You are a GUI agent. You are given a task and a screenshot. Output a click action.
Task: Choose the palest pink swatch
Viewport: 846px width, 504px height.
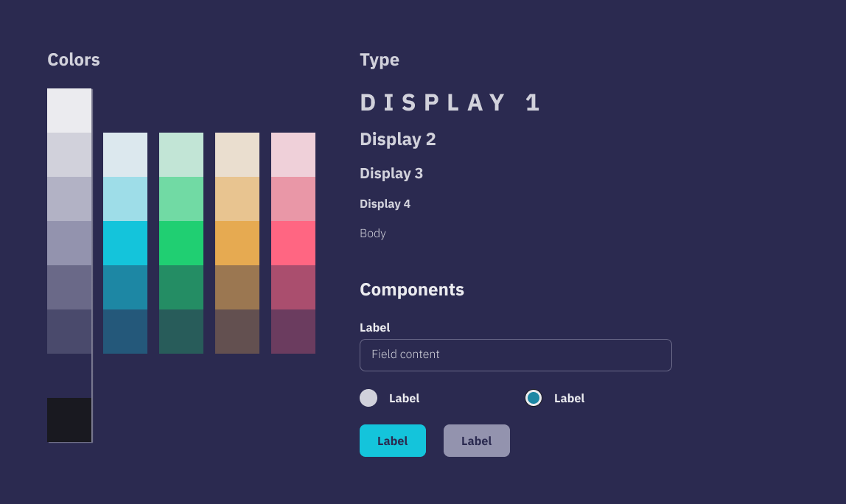pyautogui.click(x=293, y=155)
